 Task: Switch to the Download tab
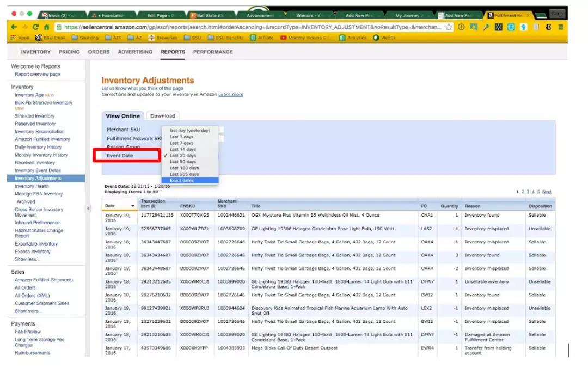[163, 116]
